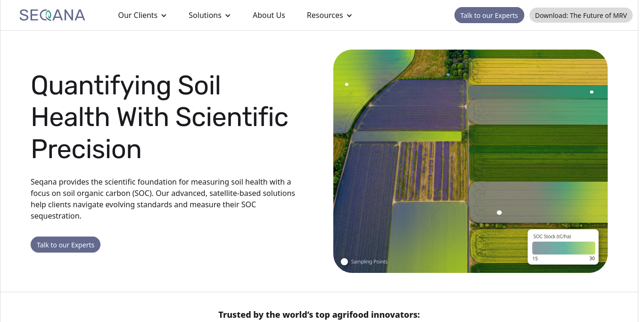
Task: Click the sampling point dot in the lower gray field
Action: tap(499, 212)
